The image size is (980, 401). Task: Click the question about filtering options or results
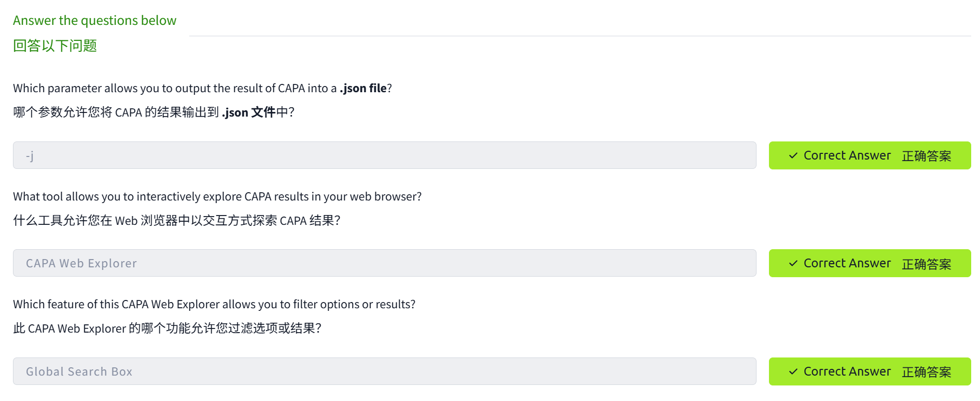(x=214, y=304)
